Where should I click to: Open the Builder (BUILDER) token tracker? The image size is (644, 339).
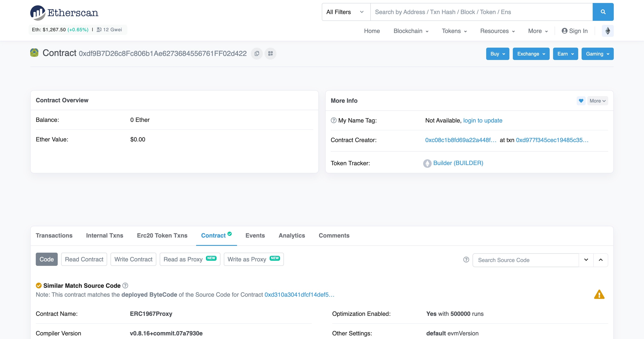tap(458, 163)
